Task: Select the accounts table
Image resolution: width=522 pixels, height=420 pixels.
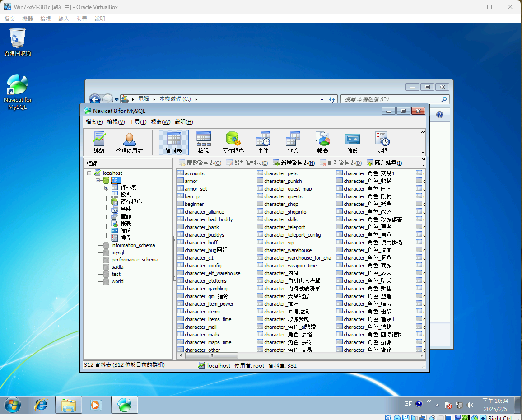Action: click(191, 173)
